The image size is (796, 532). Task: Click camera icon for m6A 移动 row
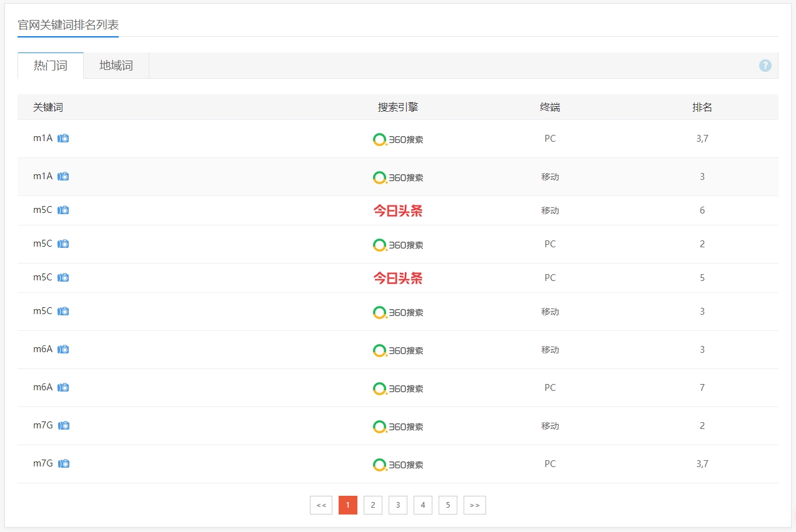pyautogui.click(x=63, y=350)
